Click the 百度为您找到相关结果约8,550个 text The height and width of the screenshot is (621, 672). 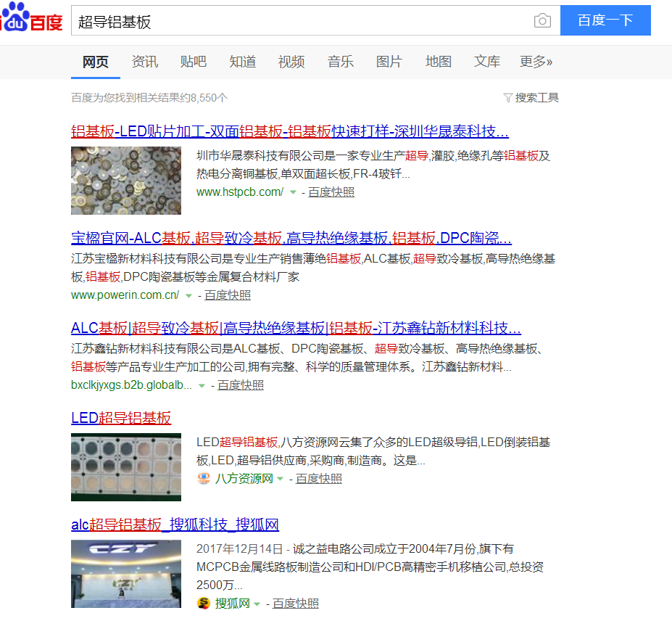tap(149, 98)
